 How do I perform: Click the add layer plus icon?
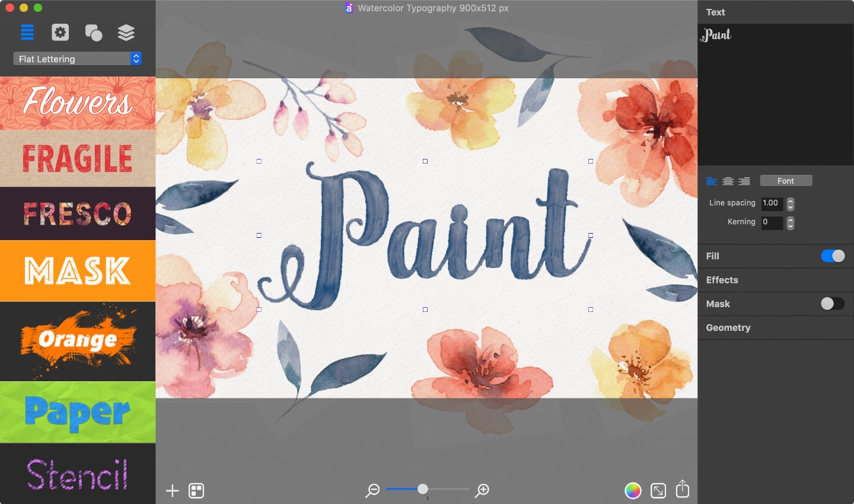172,490
